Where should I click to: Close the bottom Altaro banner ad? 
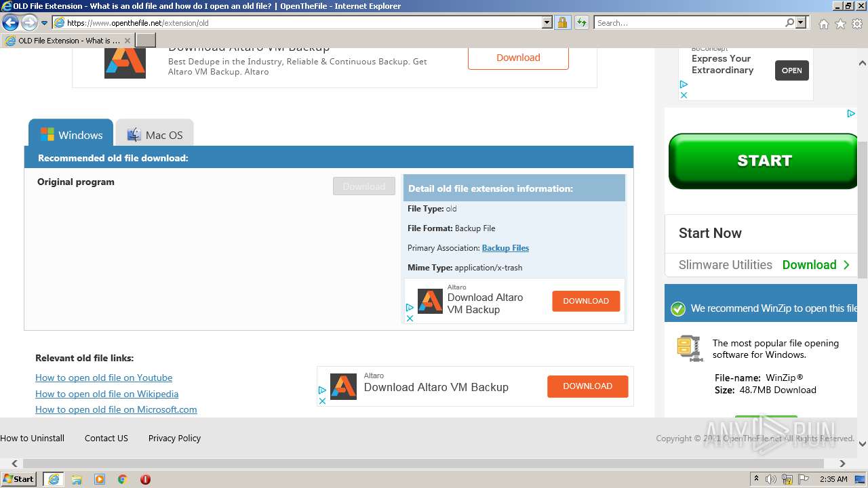tap(322, 401)
